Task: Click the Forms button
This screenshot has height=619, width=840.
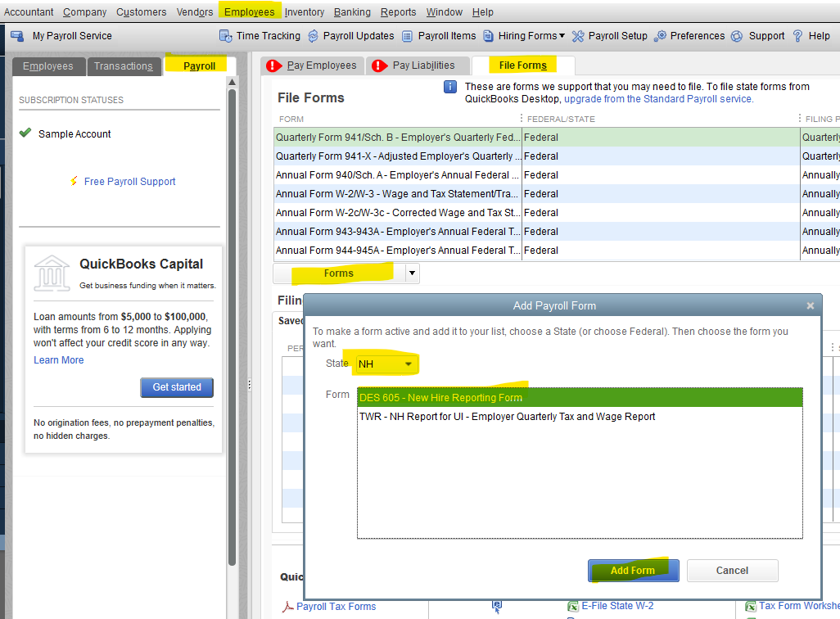Action: pos(339,273)
